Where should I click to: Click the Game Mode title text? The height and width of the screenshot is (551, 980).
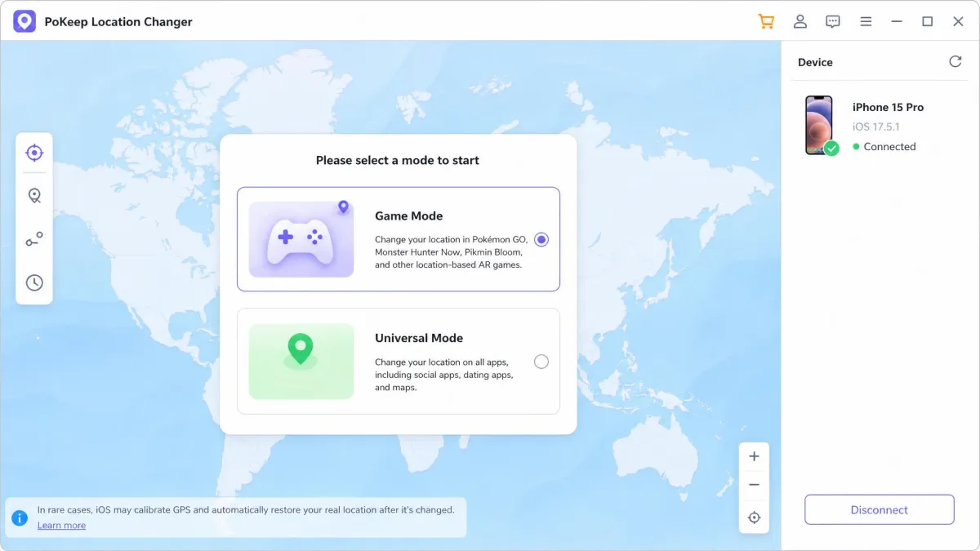point(408,216)
